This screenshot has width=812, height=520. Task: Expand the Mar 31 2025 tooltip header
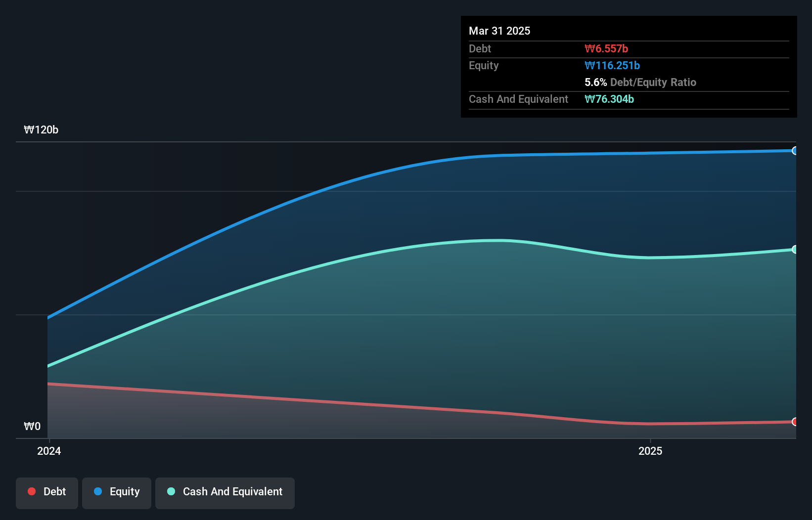(499, 31)
